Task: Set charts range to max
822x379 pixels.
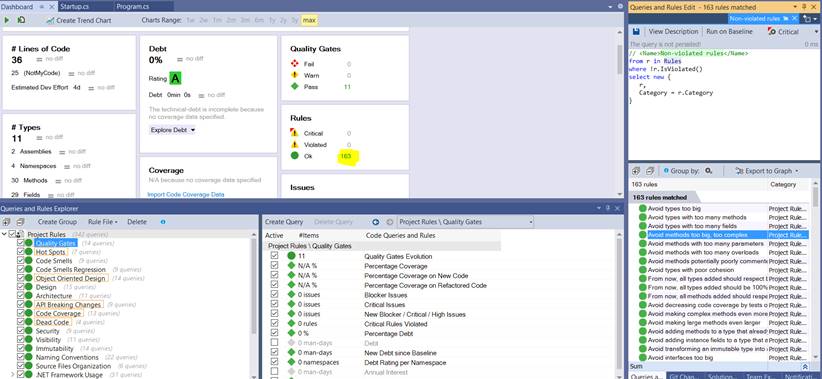Action: coord(309,20)
